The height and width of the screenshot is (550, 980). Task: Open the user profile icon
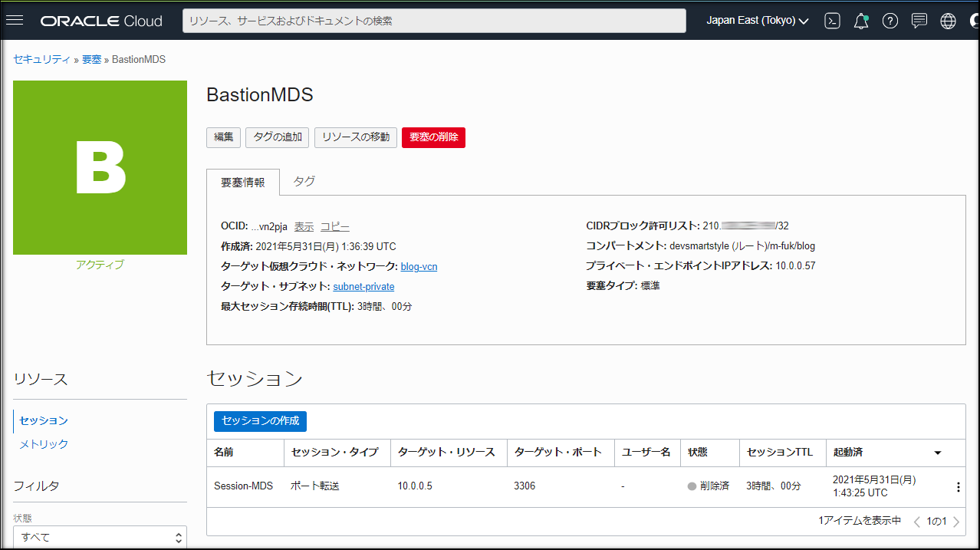974,21
